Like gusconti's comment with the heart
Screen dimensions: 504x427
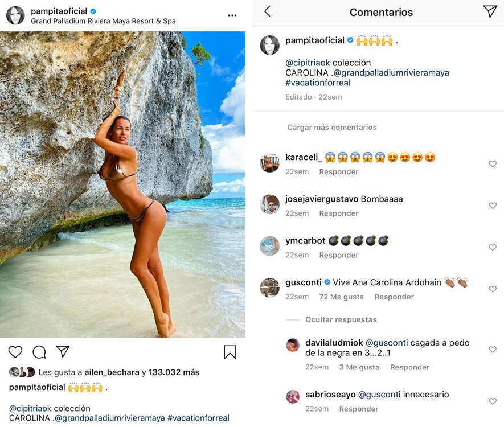pyautogui.click(x=493, y=289)
